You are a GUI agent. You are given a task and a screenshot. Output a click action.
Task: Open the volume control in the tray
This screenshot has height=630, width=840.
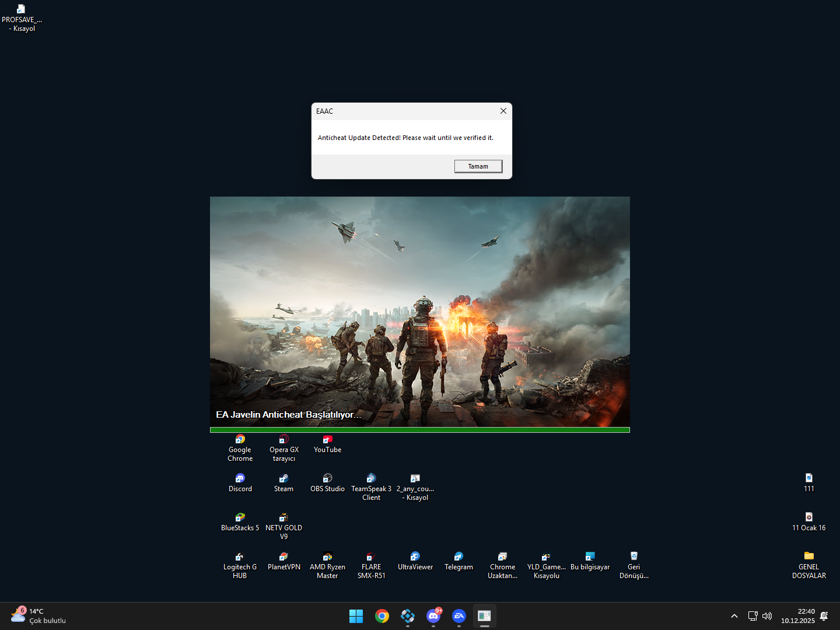click(767, 616)
